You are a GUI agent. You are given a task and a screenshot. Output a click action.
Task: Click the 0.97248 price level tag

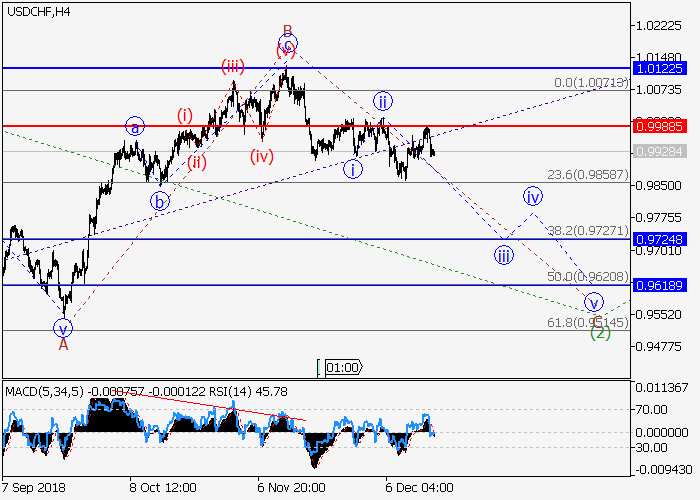(664, 240)
